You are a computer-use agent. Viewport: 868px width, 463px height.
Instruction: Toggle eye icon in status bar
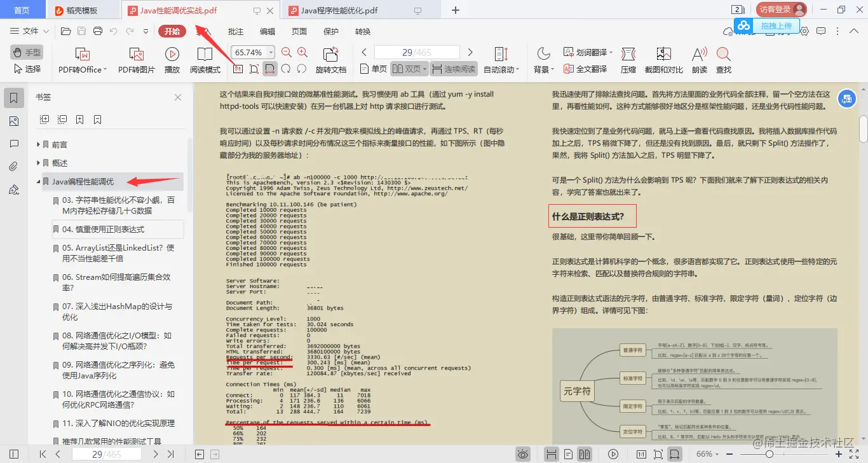(523, 453)
